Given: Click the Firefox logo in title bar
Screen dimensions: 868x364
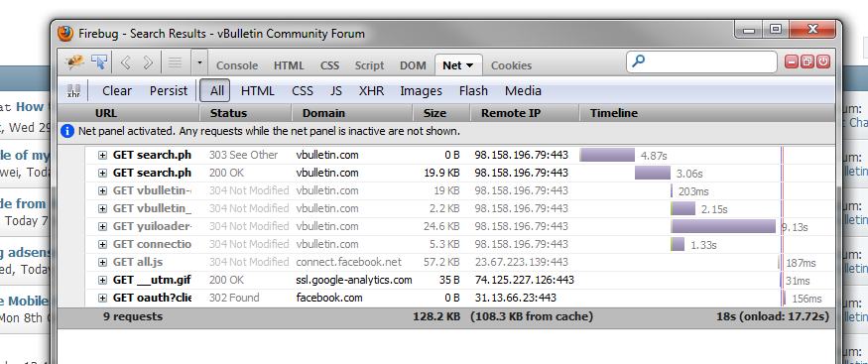Looking at the screenshot, I should pos(65,33).
